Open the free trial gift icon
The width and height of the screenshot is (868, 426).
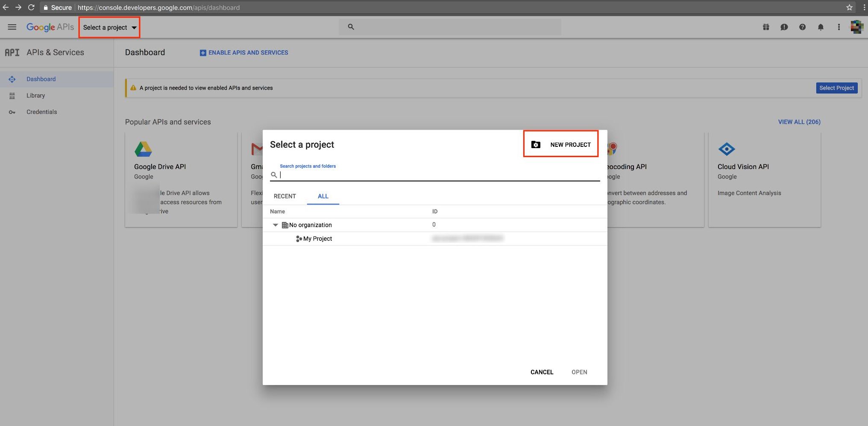pos(766,27)
